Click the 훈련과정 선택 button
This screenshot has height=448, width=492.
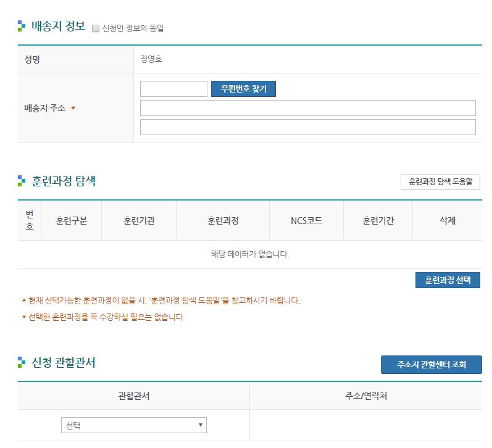tap(448, 280)
